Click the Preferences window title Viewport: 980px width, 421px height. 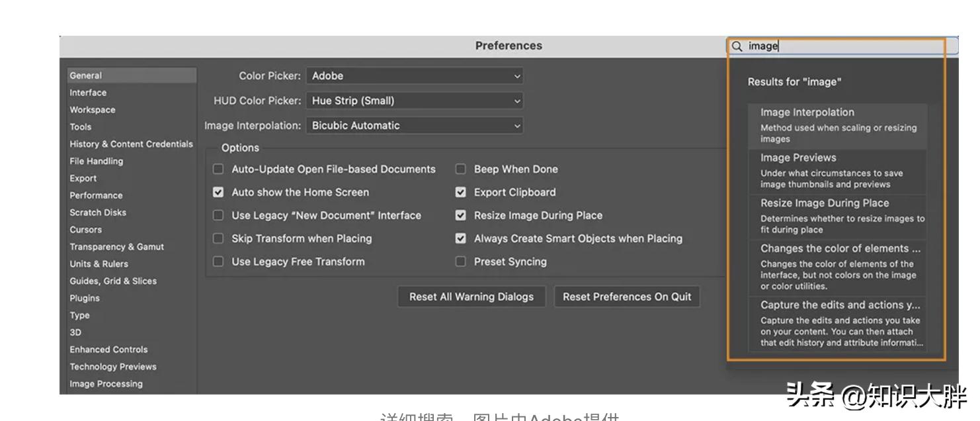click(x=509, y=46)
